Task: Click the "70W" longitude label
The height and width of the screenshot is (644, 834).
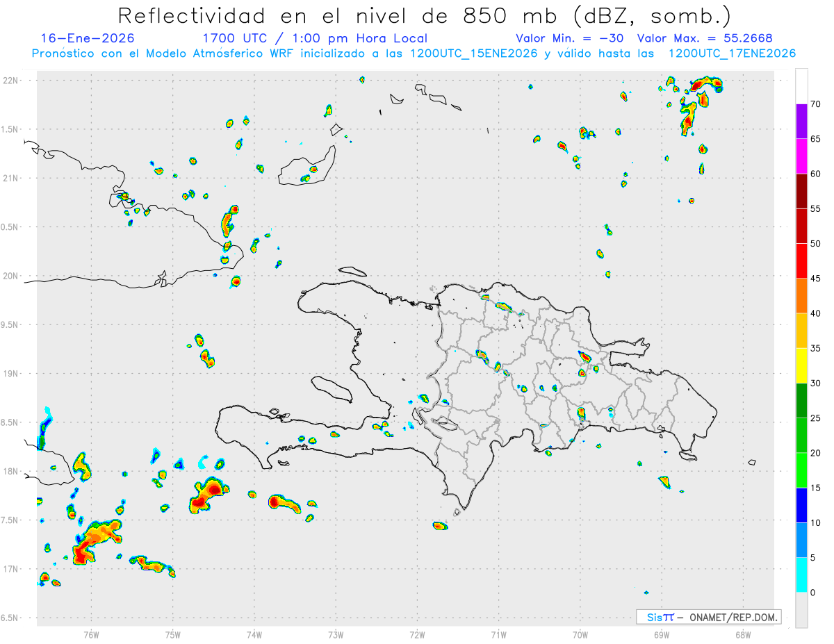Action: point(580,634)
